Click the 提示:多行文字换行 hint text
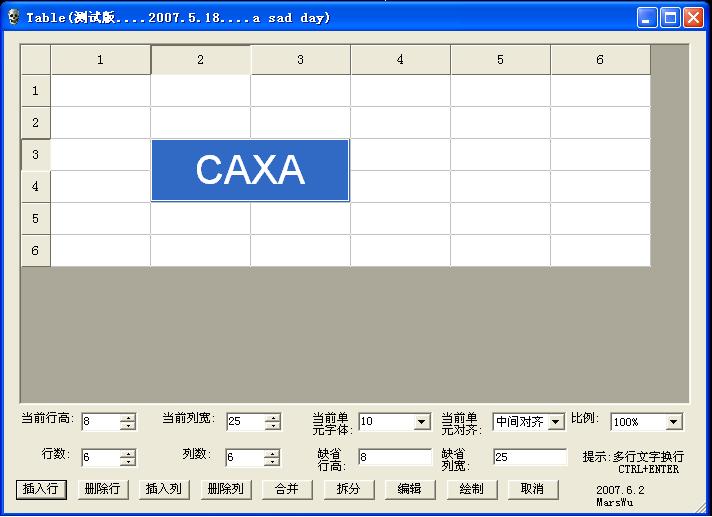This screenshot has width=712, height=517. point(633,457)
